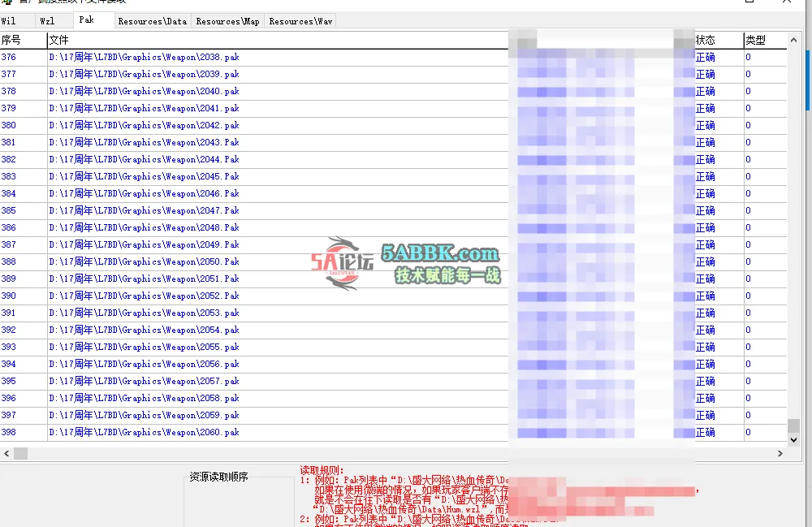Select row with Weapon\2052.Pak
Image resolution: width=812 pixels, height=527 pixels.
(394, 296)
